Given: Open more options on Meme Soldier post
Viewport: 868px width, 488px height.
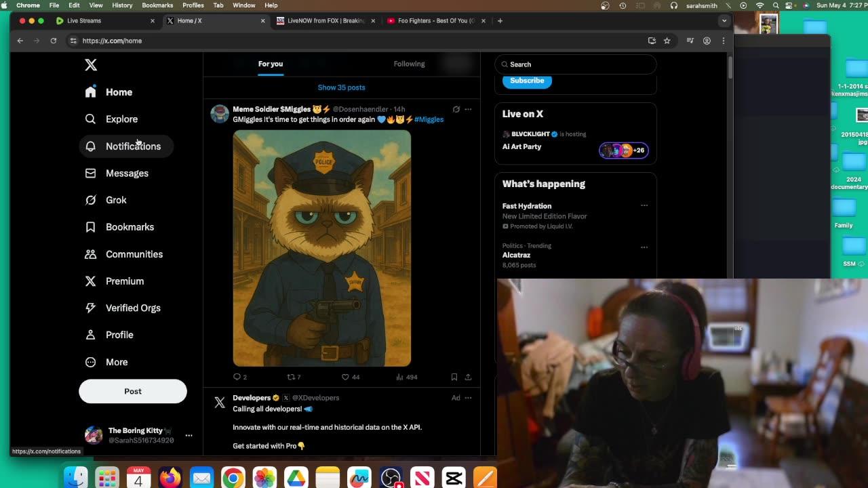Looking at the screenshot, I should [x=468, y=109].
